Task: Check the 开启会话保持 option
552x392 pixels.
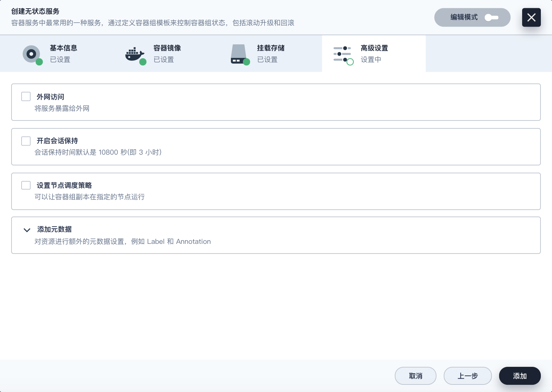Action: 26,141
